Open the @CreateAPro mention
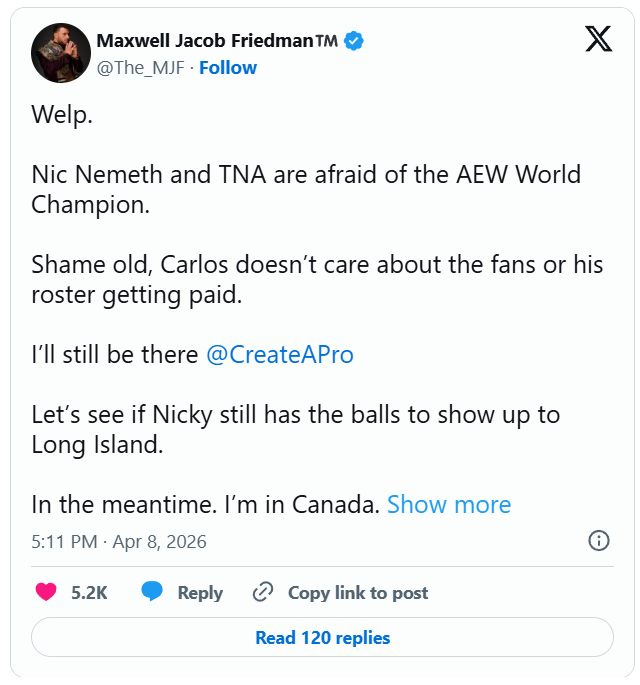640x685 pixels. [x=279, y=354]
